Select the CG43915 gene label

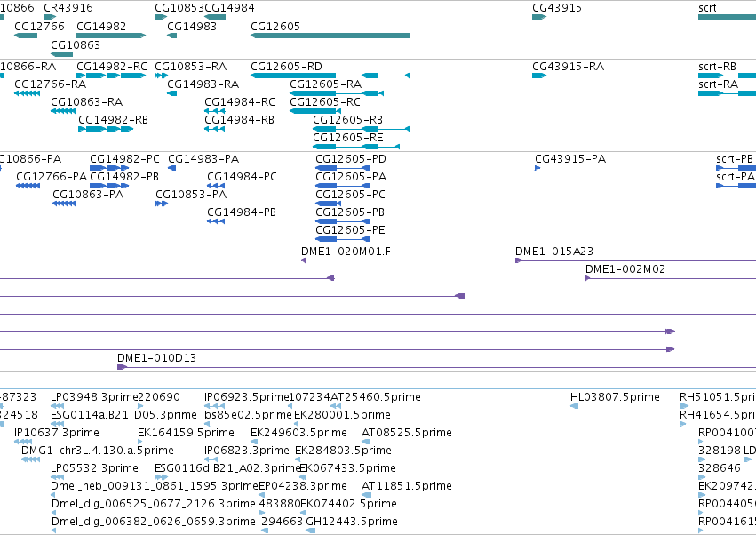(557, 8)
